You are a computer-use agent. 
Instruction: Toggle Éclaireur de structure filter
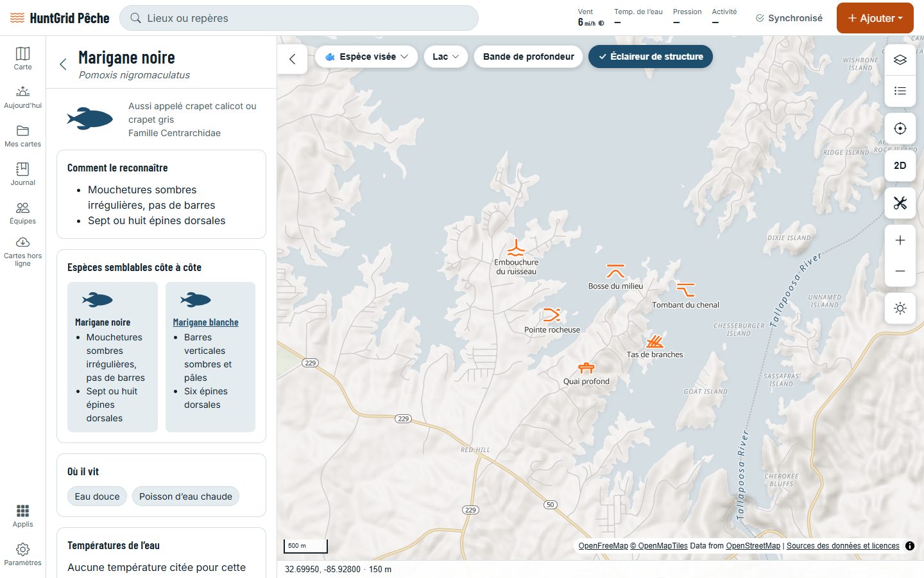coord(651,57)
